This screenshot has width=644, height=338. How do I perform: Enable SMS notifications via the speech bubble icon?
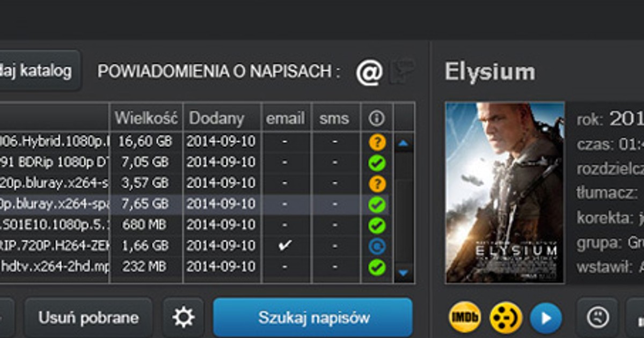click(402, 70)
